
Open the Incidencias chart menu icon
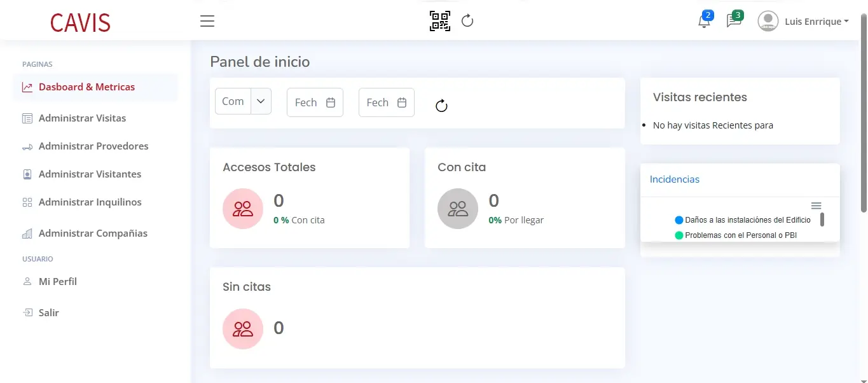[x=816, y=205]
